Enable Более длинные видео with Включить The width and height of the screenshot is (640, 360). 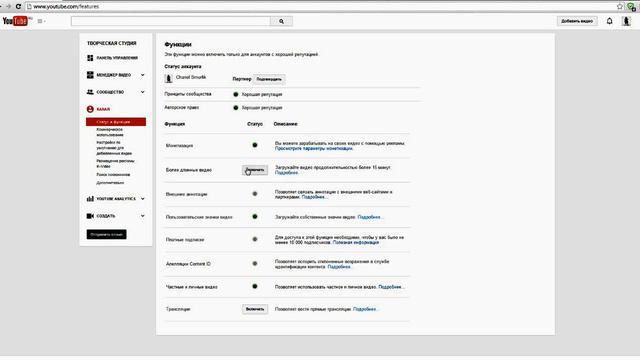(255, 170)
